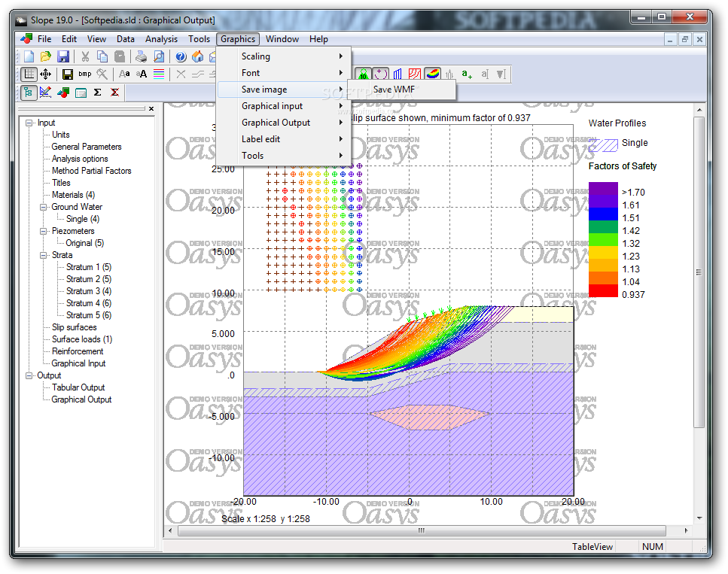Toggle the grid display button
Screen dimensions: 728x574
coord(29,74)
